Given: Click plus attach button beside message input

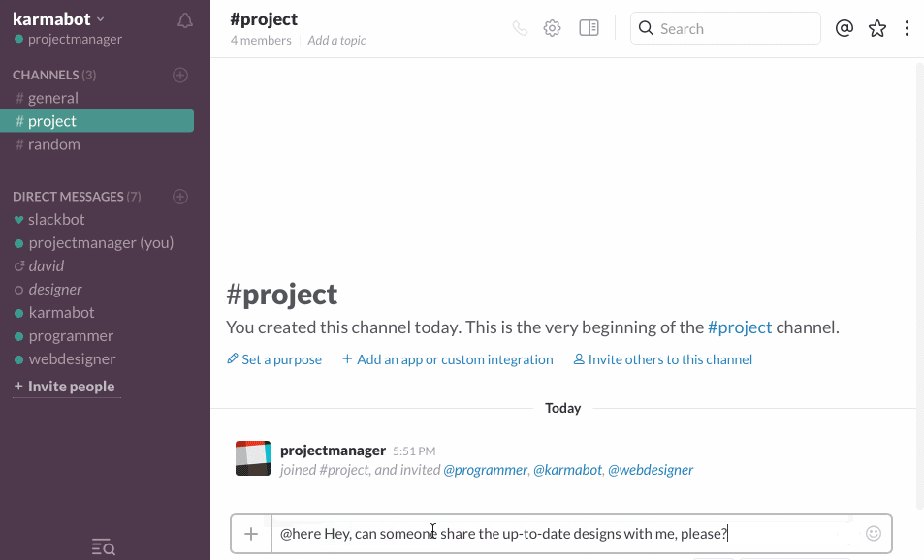Looking at the screenshot, I should pos(251,534).
